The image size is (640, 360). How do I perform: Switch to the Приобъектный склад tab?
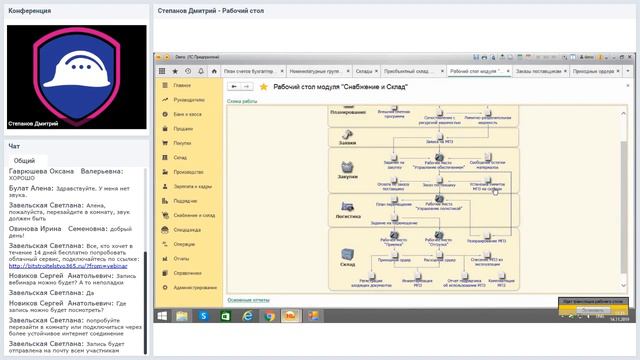point(409,71)
